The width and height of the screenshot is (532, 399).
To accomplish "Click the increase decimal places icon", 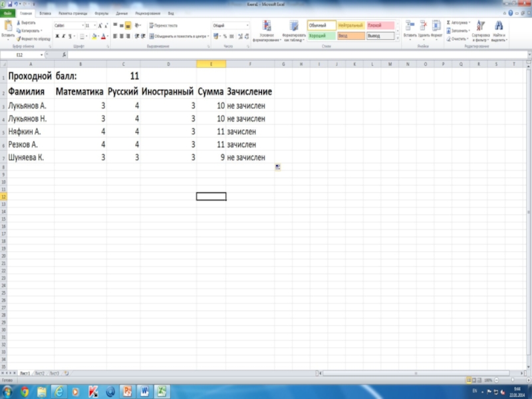I will [241, 37].
